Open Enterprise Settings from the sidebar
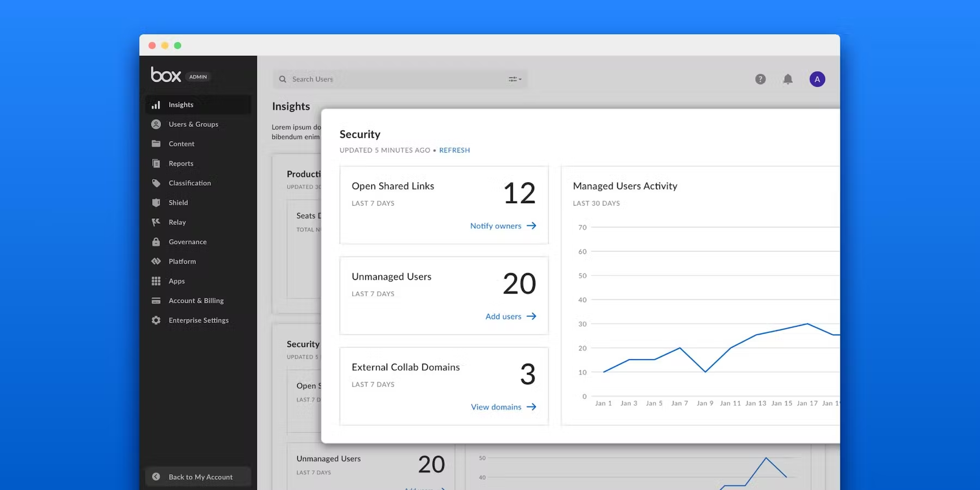 click(x=198, y=320)
